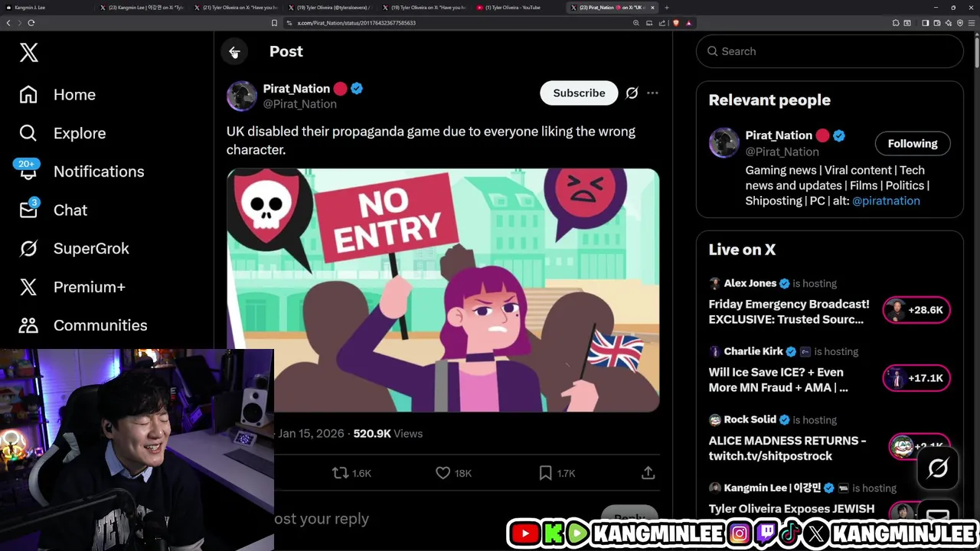Click the browser back arrow

8,23
